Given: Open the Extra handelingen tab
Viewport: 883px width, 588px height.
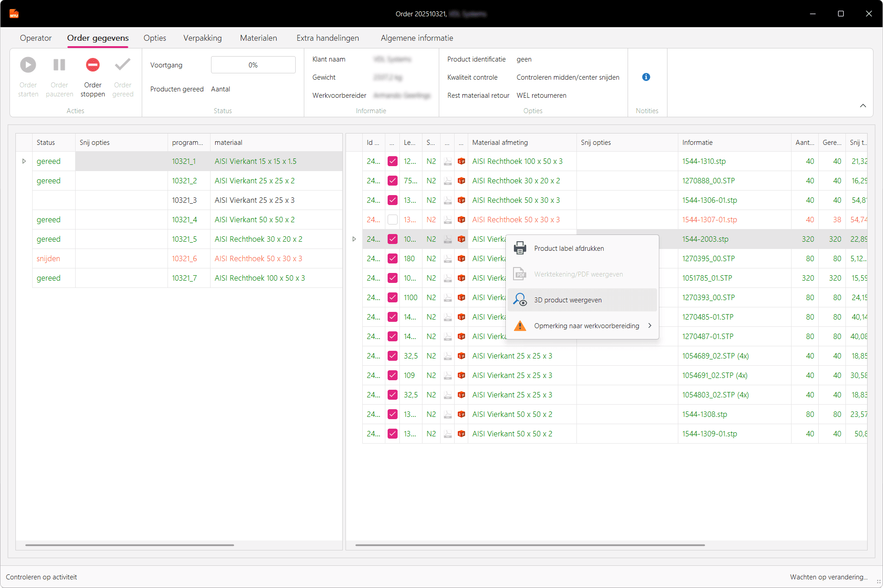Looking at the screenshot, I should (327, 38).
